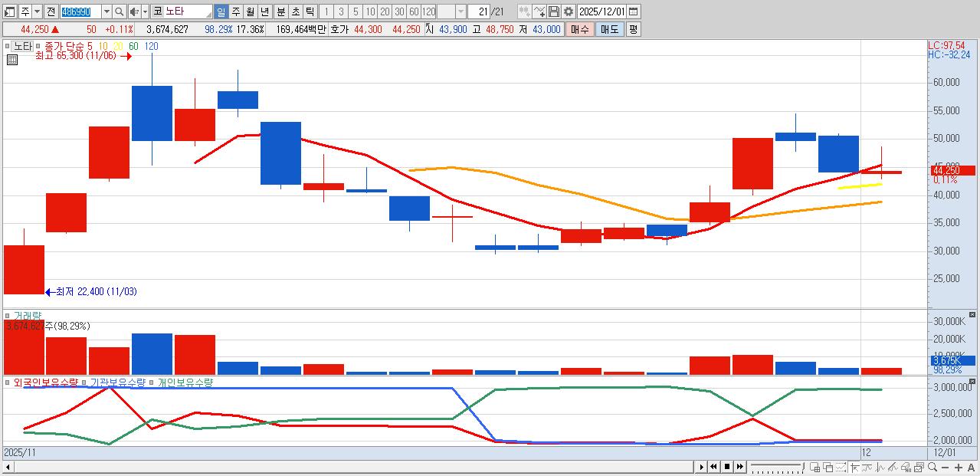Click the compare-chart icon left of indicator icon
980x476 pixels.
525,11
